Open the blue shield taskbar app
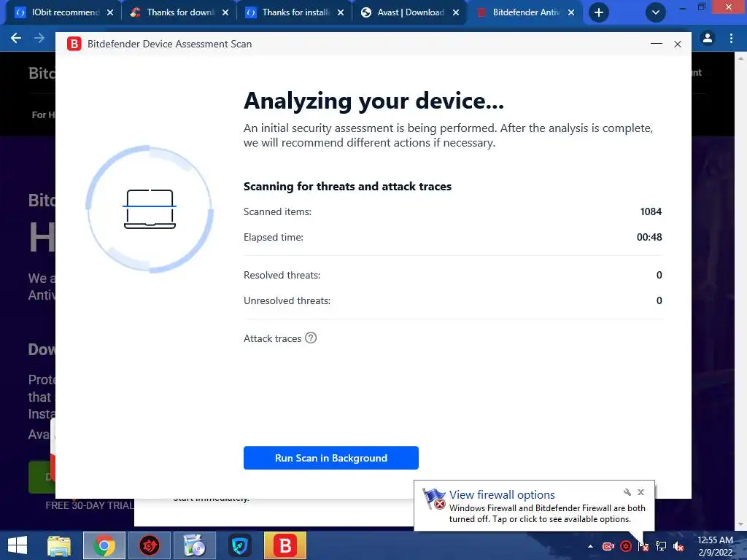This screenshot has width=747, height=560. coord(239,545)
